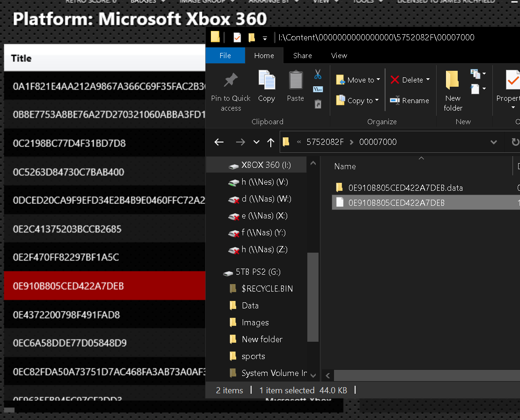Viewport: 520px width, 420px height.
Task: Select d (\\Nas) (W:) network drive
Action: pyautogui.click(x=260, y=199)
